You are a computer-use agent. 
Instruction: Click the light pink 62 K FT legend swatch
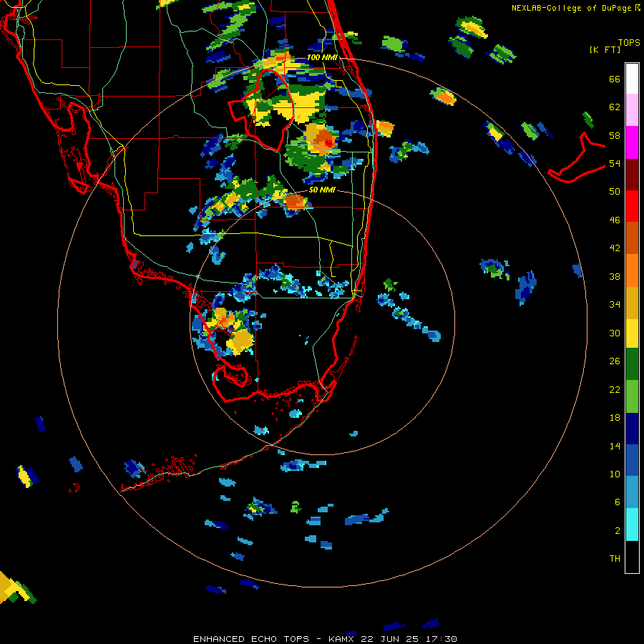pos(632,110)
